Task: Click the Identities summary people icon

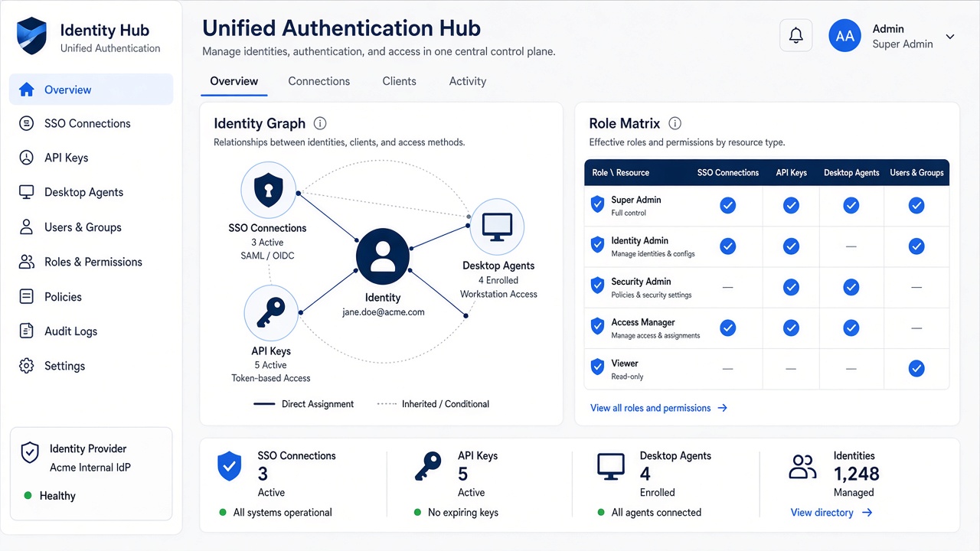Action: click(802, 467)
